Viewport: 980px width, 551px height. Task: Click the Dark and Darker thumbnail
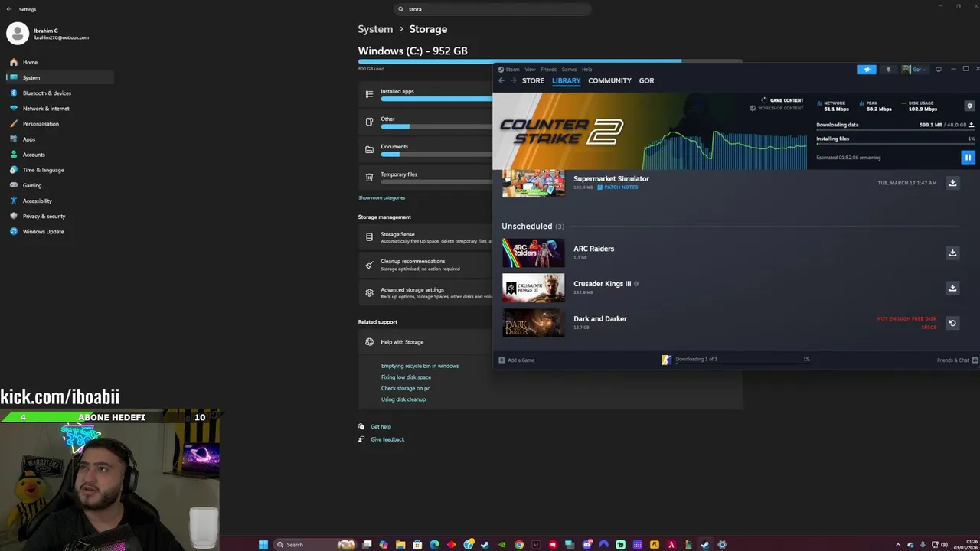(533, 323)
